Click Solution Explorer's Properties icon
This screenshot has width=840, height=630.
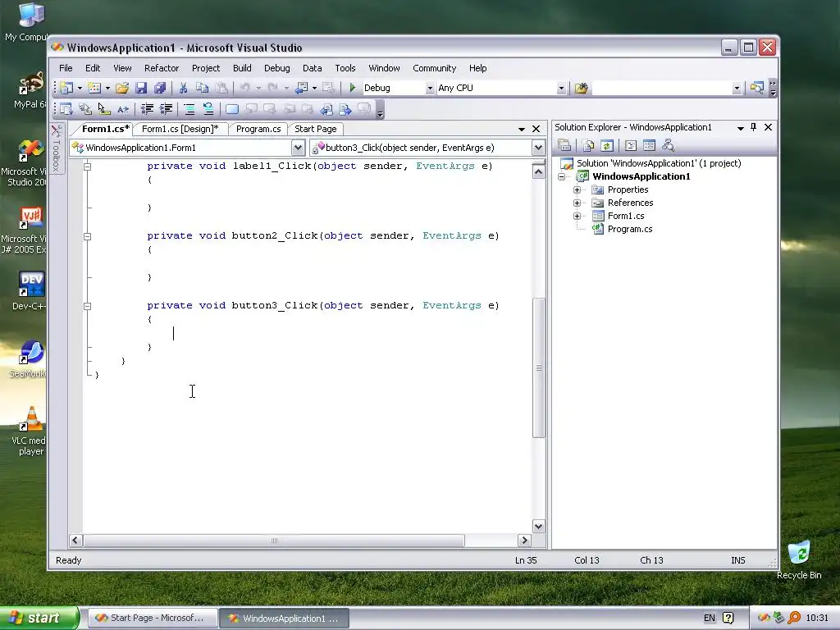coord(564,145)
